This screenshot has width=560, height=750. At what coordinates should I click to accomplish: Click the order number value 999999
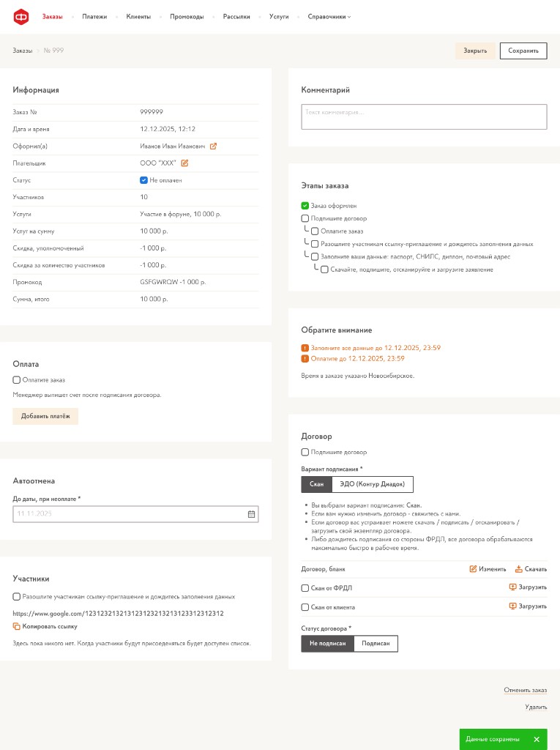point(151,112)
